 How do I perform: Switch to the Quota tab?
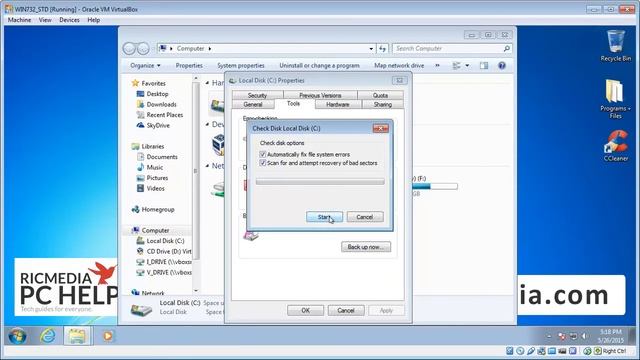pyautogui.click(x=380, y=95)
